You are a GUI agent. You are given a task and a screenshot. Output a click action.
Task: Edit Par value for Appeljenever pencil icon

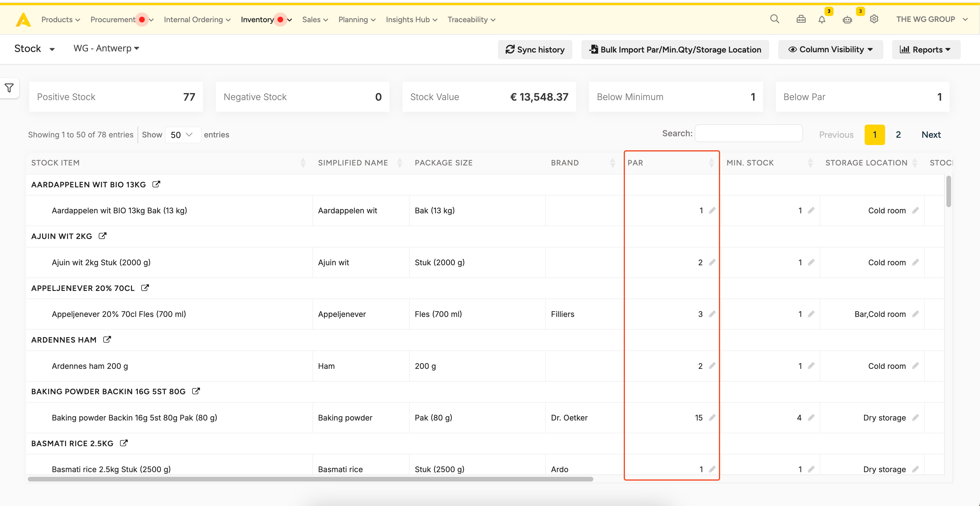712,314
